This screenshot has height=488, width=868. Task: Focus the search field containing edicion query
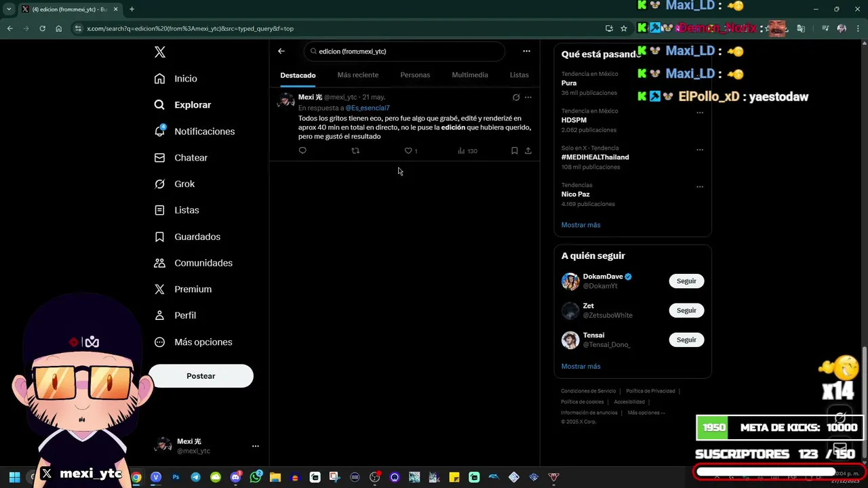click(x=404, y=52)
